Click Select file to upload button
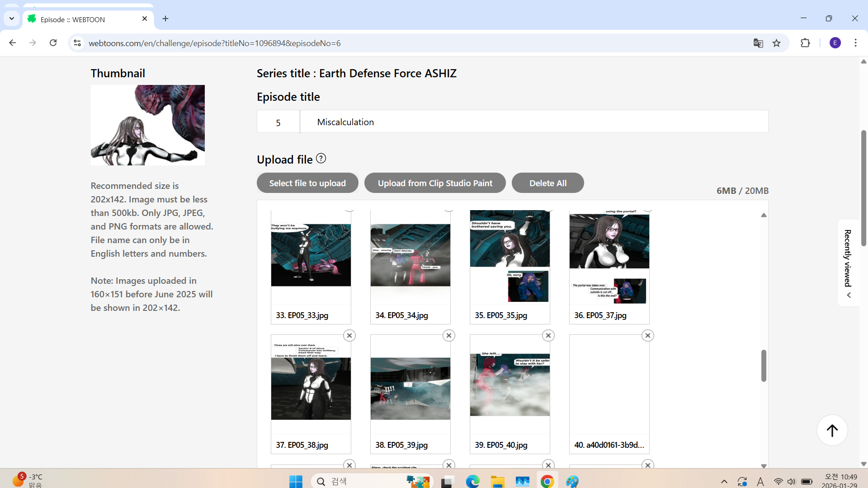 pyautogui.click(x=307, y=183)
